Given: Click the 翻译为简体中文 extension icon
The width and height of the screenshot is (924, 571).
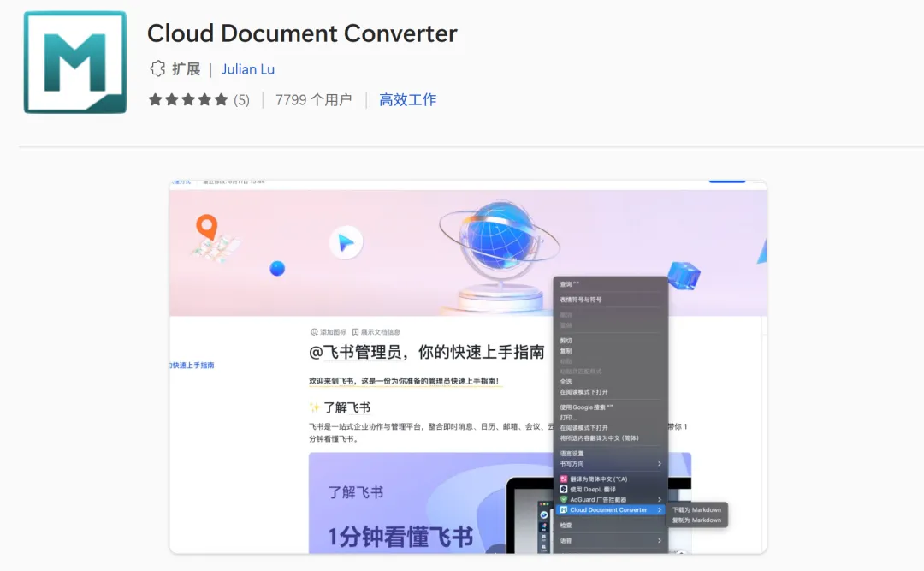Looking at the screenshot, I should (563, 479).
